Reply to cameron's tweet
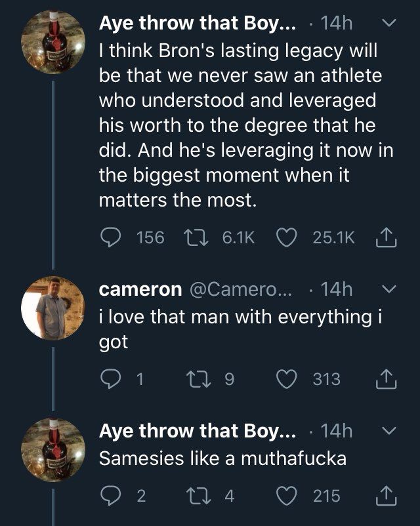 pos(110,378)
